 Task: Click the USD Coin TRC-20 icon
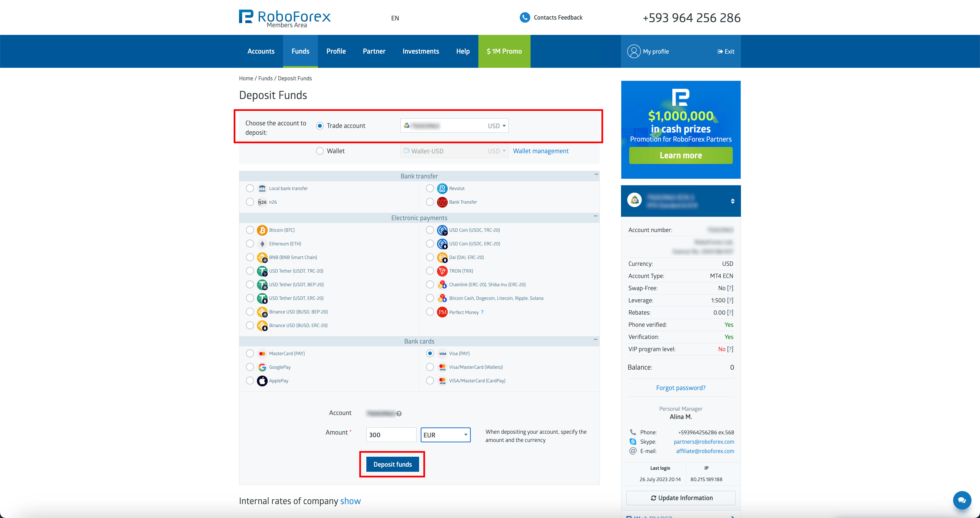tap(442, 230)
